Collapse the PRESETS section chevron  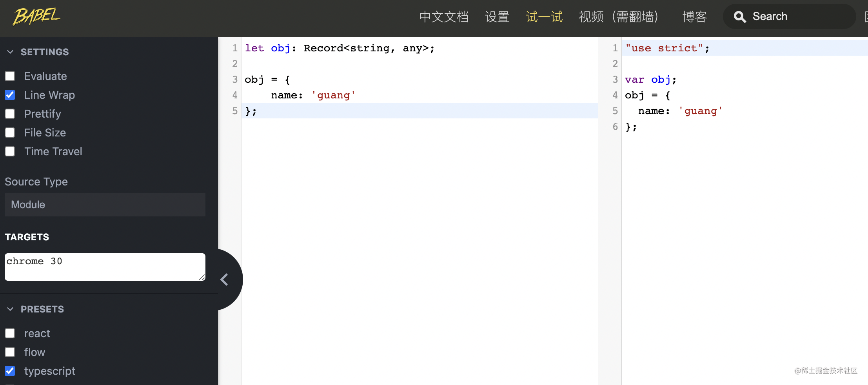click(x=10, y=309)
